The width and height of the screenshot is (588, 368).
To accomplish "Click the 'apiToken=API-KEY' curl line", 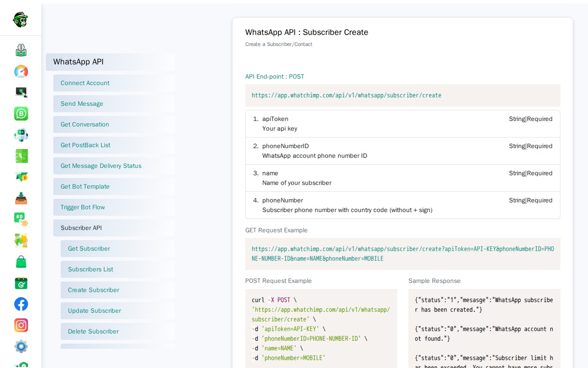I will (288, 329).
